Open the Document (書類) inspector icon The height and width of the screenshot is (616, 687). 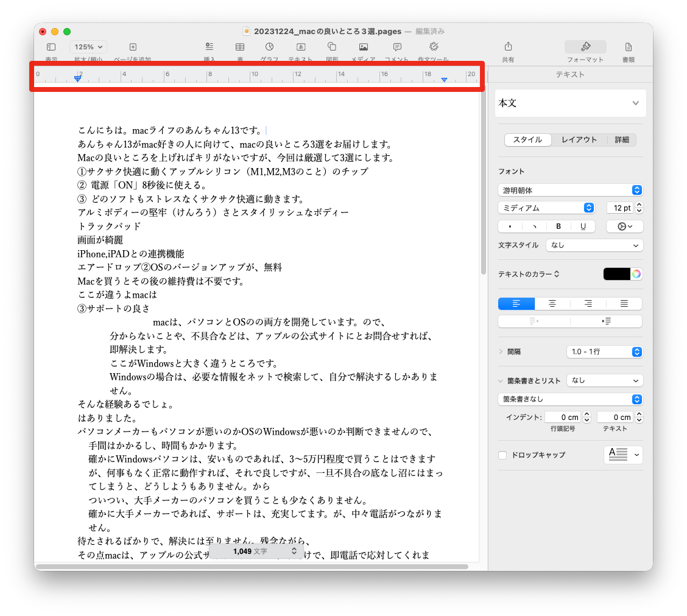tap(628, 47)
